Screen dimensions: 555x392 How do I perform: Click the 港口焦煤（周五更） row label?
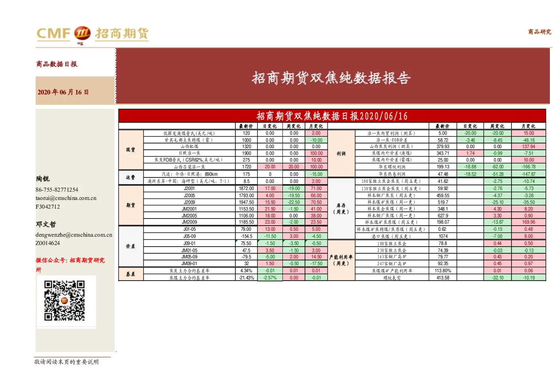[392, 236]
